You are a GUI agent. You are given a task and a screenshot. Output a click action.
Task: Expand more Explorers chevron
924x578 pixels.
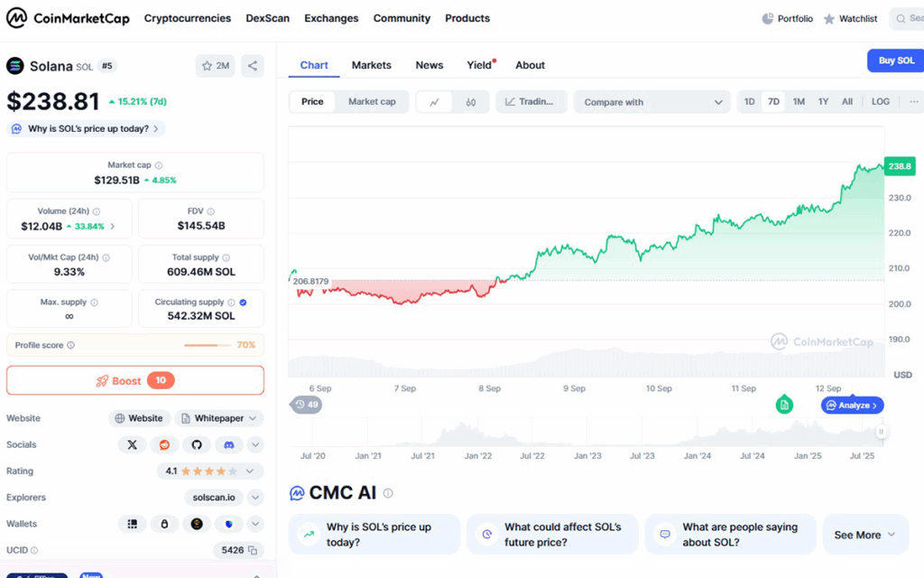255,498
